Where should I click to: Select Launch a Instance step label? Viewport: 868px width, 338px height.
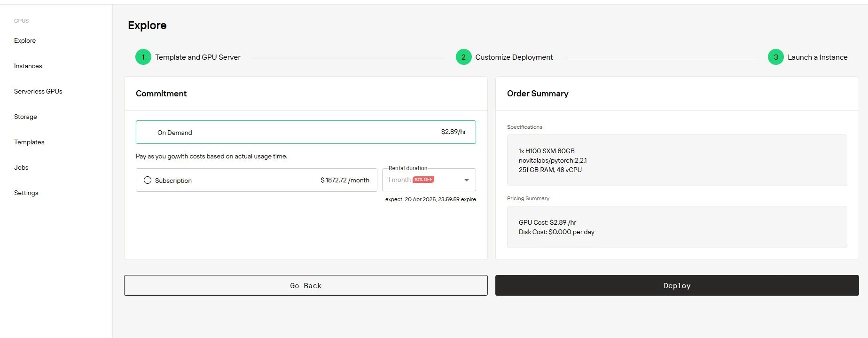[818, 57]
